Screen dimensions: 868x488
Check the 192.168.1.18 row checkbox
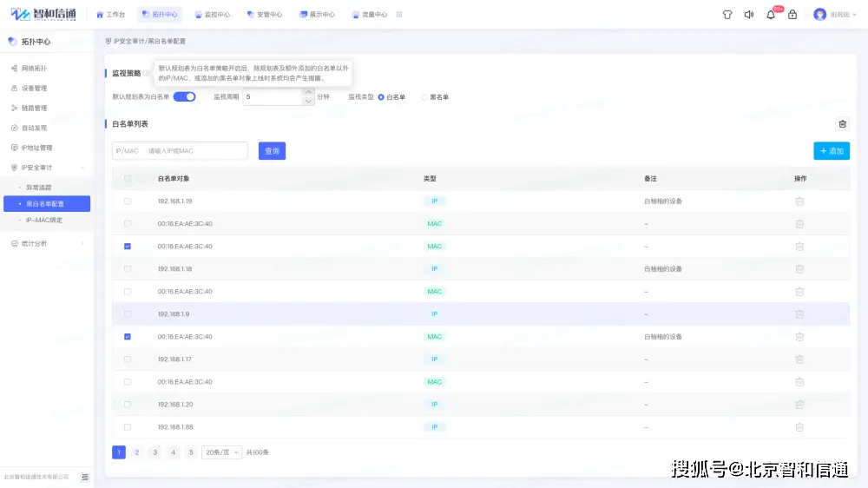(128, 268)
